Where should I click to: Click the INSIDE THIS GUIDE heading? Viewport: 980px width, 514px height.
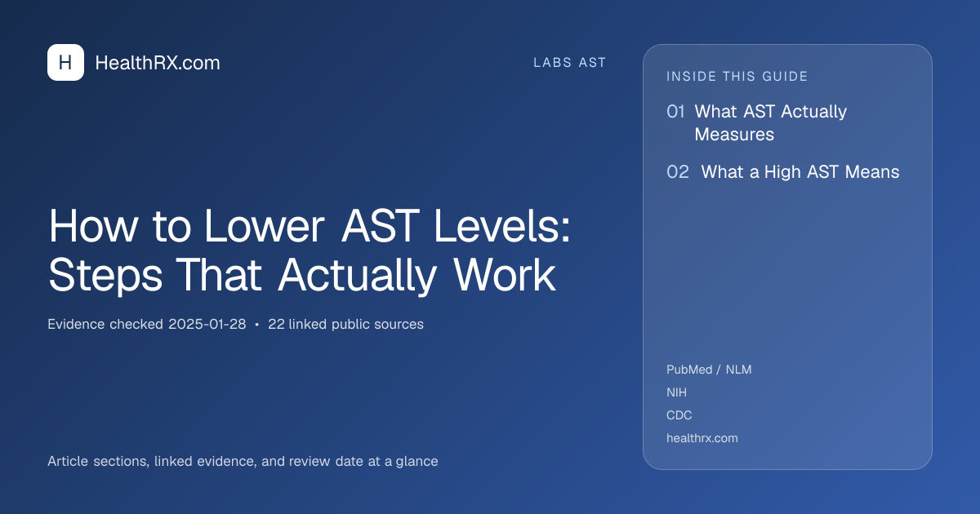(737, 77)
